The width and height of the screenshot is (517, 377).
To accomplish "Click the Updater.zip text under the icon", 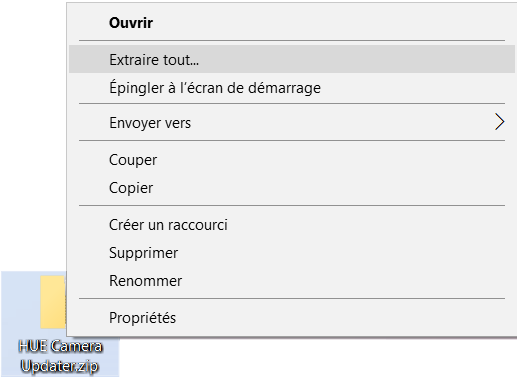I will 59,366.
